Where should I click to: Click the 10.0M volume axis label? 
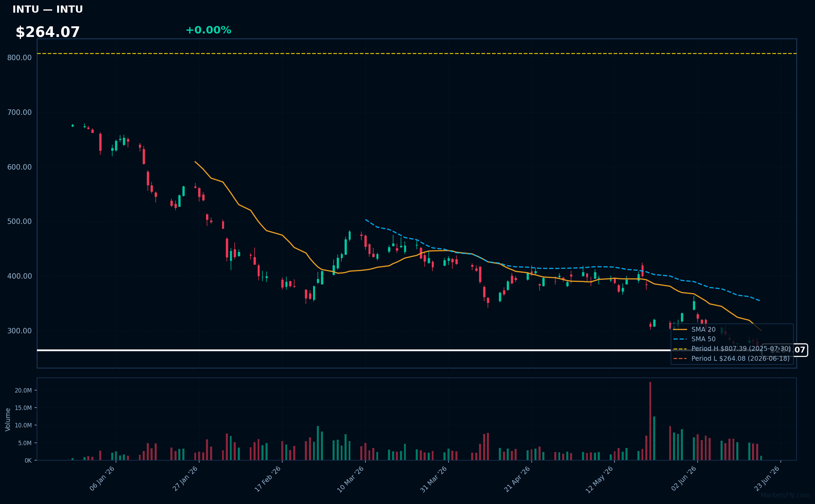[x=23, y=425]
